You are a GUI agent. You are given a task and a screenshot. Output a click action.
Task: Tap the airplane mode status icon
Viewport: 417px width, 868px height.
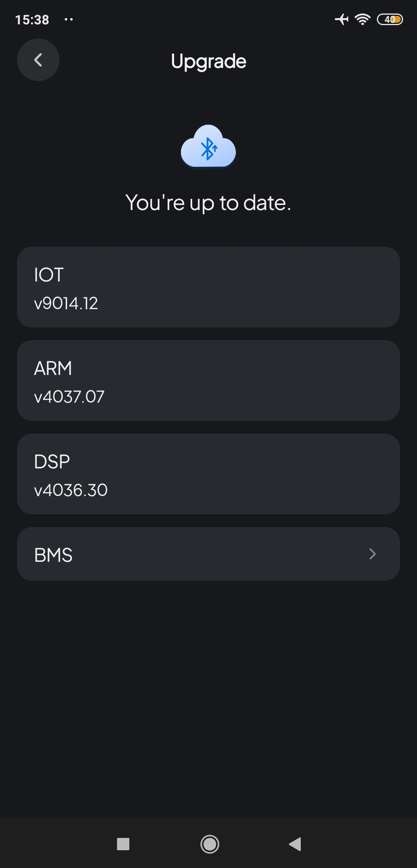point(341,19)
